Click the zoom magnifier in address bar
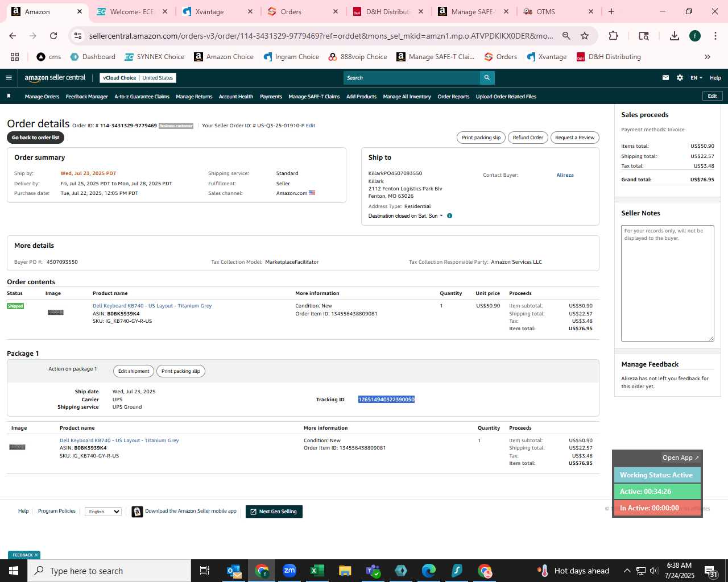728x582 pixels. pos(566,36)
